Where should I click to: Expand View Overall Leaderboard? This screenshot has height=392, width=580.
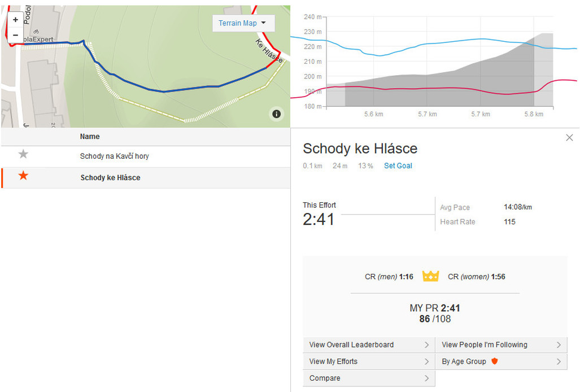pyautogui.click(x=369, y=345)
